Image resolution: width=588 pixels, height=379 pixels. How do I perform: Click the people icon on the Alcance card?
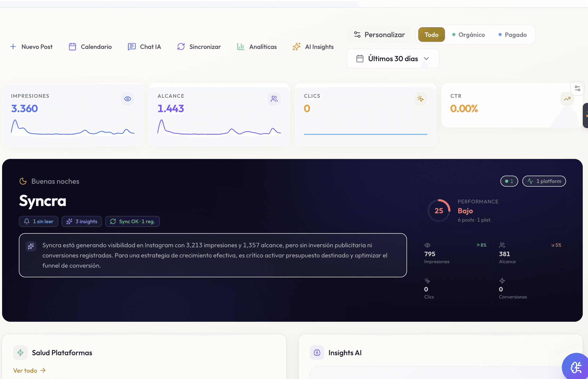tap(274, 99)
